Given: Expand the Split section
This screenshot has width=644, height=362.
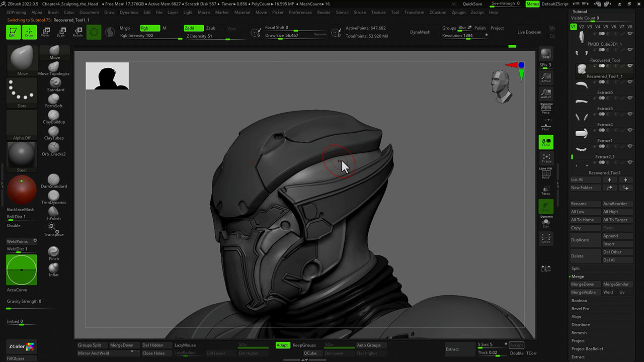Looking at the screenshot, I should click(x=576, y=268).
